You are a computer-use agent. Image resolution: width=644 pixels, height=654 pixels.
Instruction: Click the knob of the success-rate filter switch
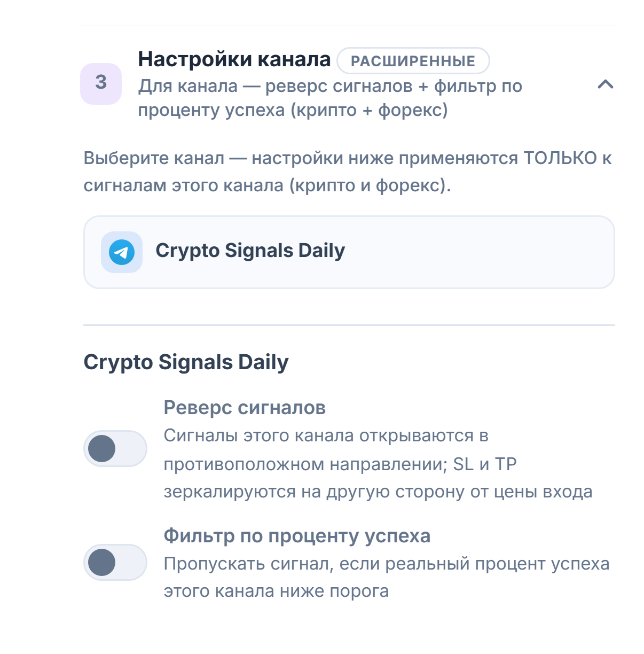tap(102, 562)
